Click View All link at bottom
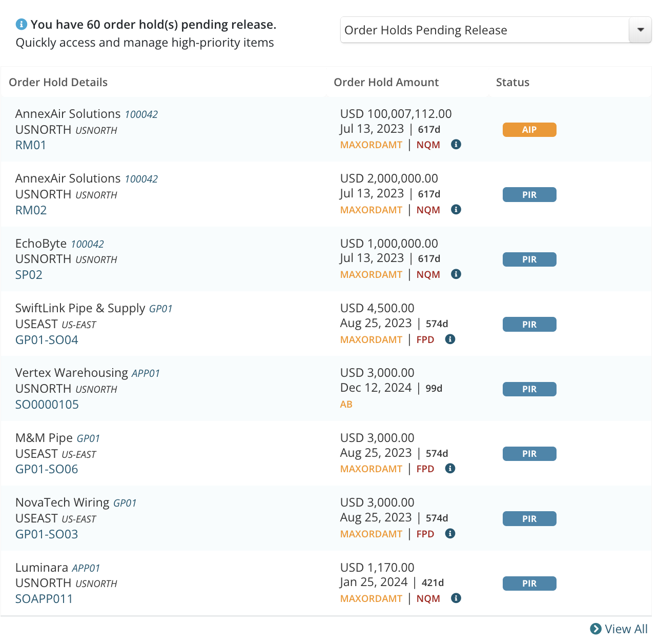 (619, 629)
